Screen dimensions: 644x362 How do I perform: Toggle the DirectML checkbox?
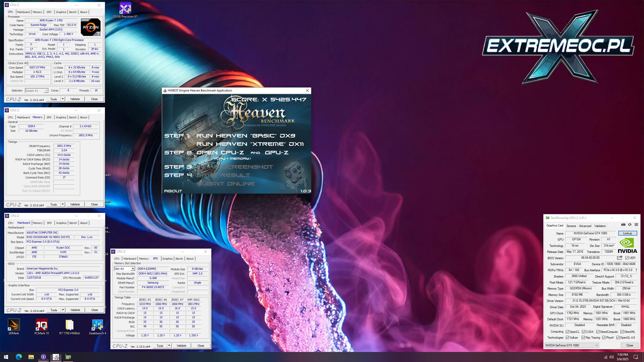point(622,332)
